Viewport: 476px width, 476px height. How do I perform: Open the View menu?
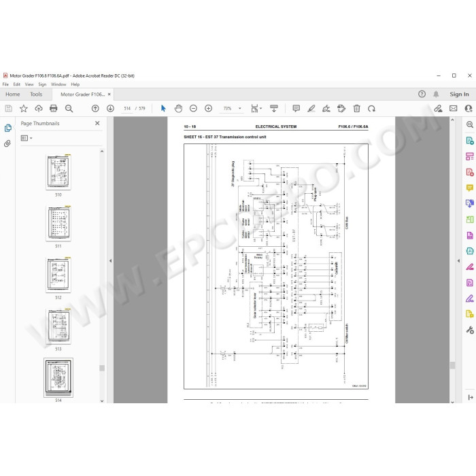tap(29, 84)
